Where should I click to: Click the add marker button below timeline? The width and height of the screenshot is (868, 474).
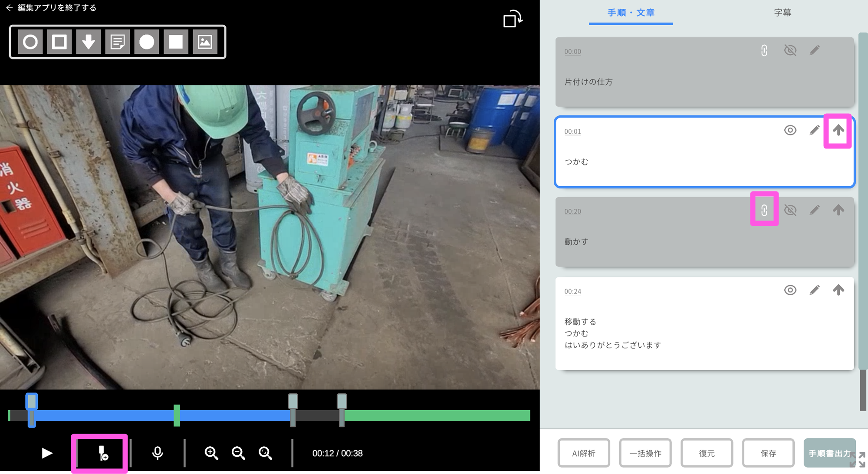coord(102,454)
